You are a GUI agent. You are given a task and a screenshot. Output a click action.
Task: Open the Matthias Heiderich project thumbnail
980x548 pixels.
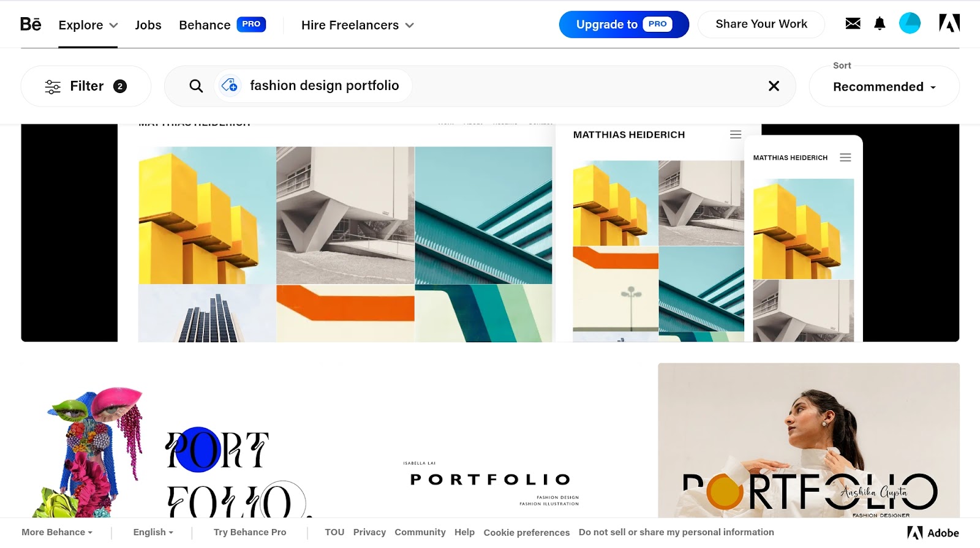pyautogui.click(x=490, y=233)
